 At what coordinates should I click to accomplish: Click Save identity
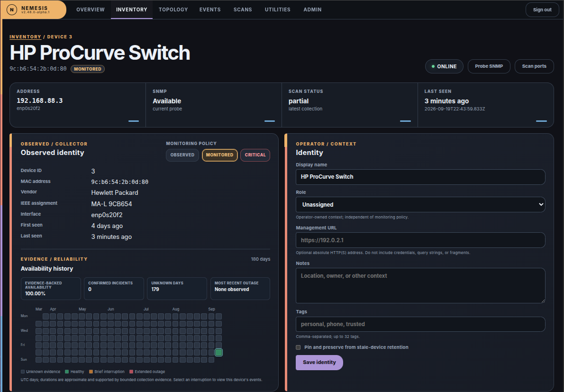(319, 363)
